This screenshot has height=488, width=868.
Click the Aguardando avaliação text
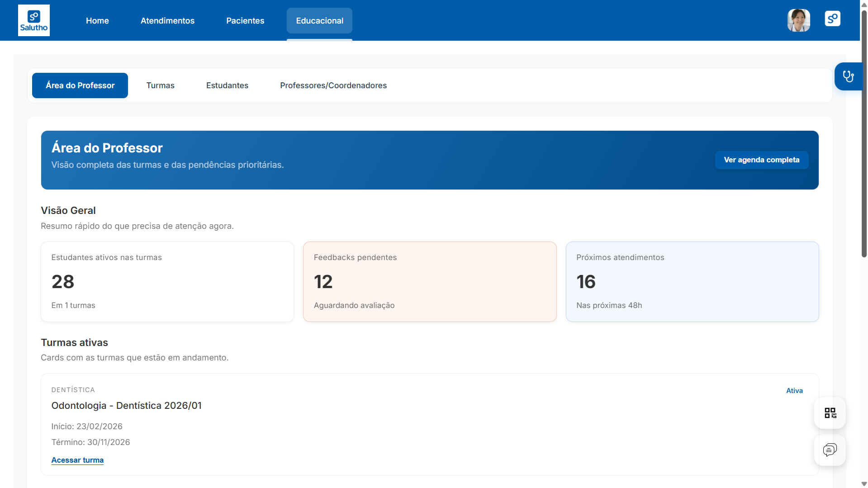coord(354,305)
